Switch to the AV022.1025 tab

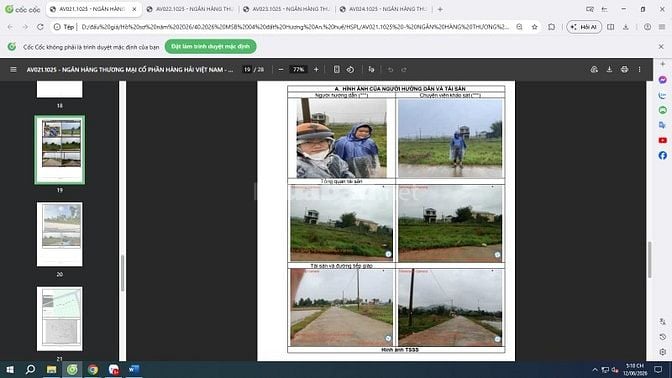pos(189,9)
